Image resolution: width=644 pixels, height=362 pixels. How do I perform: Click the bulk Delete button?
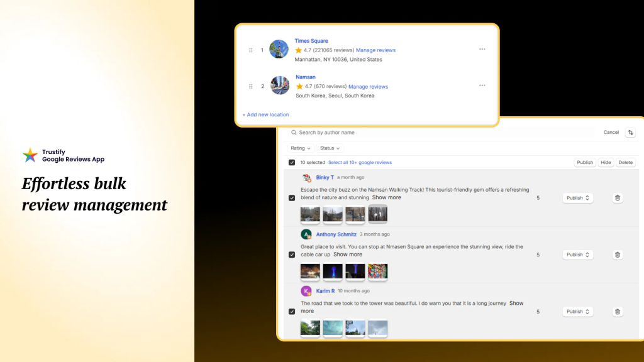click(626, 163)
